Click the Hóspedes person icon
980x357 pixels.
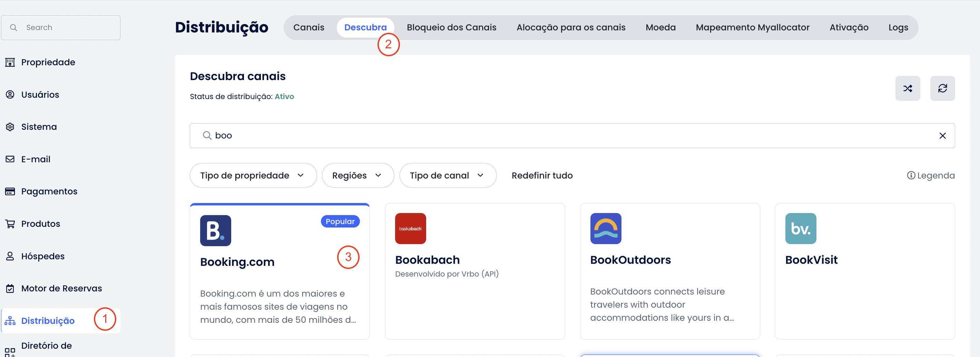tap(10, 256)
